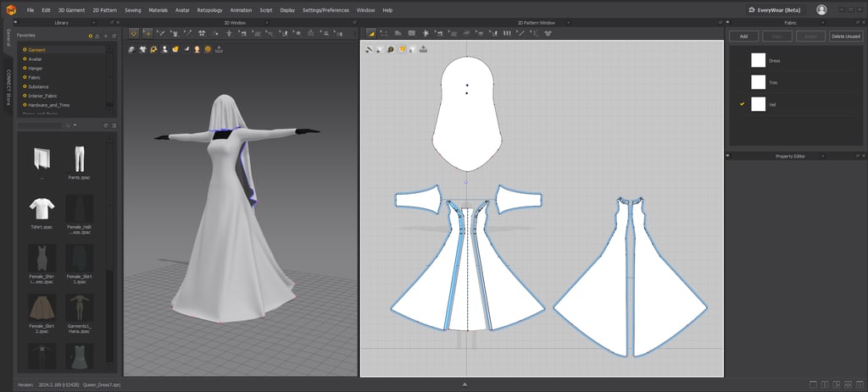868x392 pixels.
Task: Toggle the checkmark beside Veil fabric
Action: (x=742, y=104)
